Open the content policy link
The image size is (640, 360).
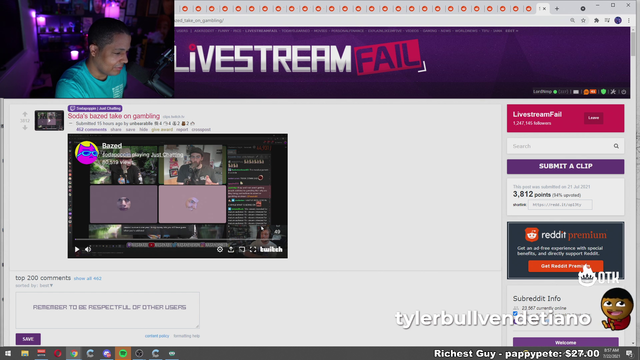157,336
